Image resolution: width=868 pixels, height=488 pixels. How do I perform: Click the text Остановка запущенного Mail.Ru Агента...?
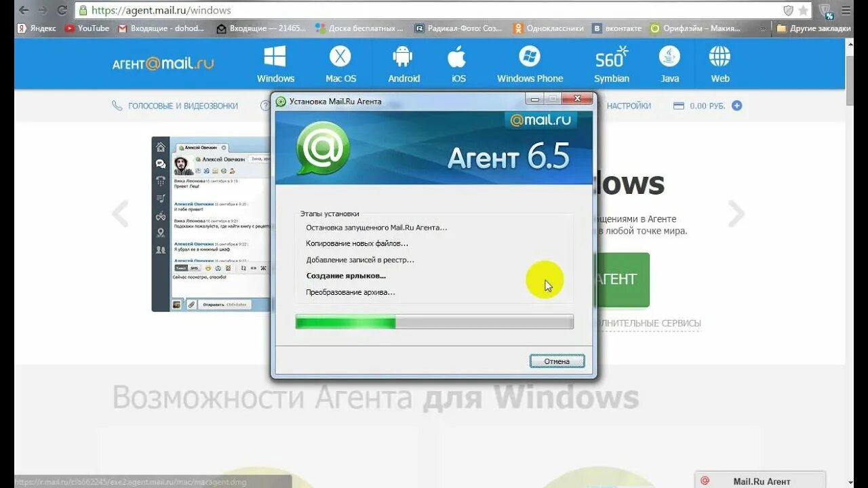point(376,228)
